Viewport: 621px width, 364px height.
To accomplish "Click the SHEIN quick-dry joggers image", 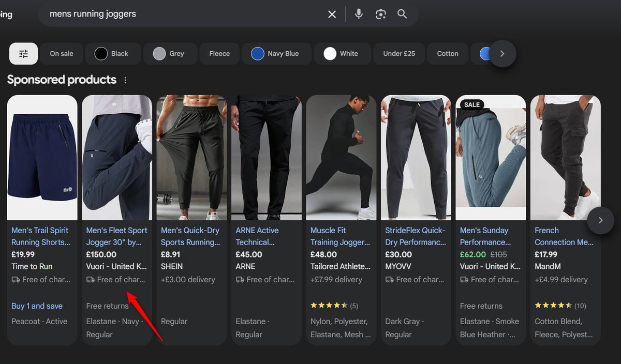I will coord(191,158).
